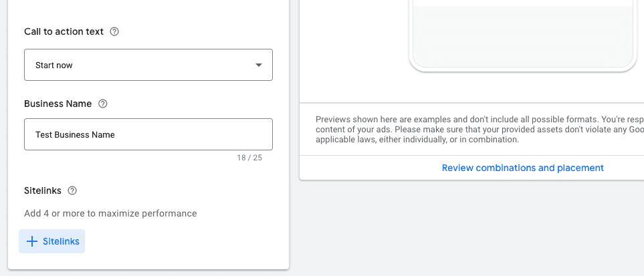The height and width of the screenshot is (276, 644).
Task: Click 'Add 4 or more to maximize performance' text
Action: (110, 214)
